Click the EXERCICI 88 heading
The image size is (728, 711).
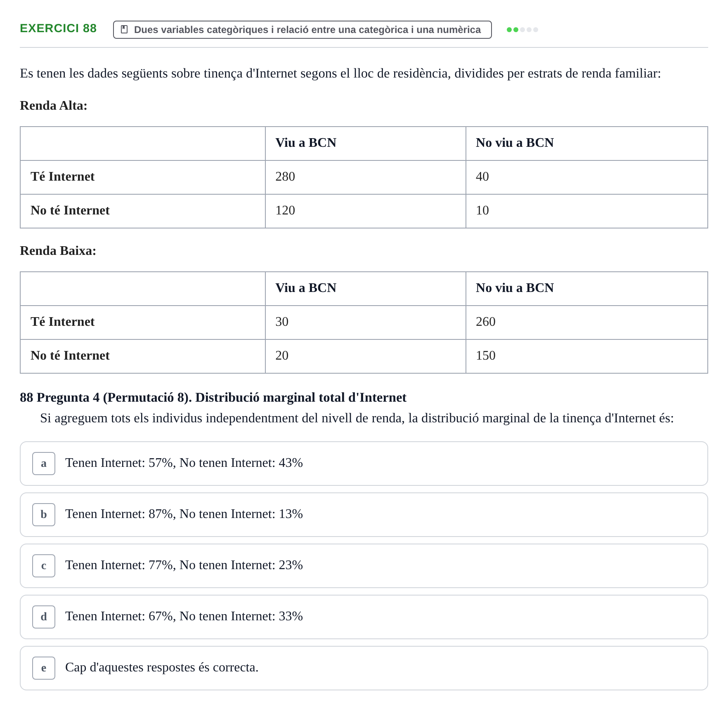(x=58, y=28)
